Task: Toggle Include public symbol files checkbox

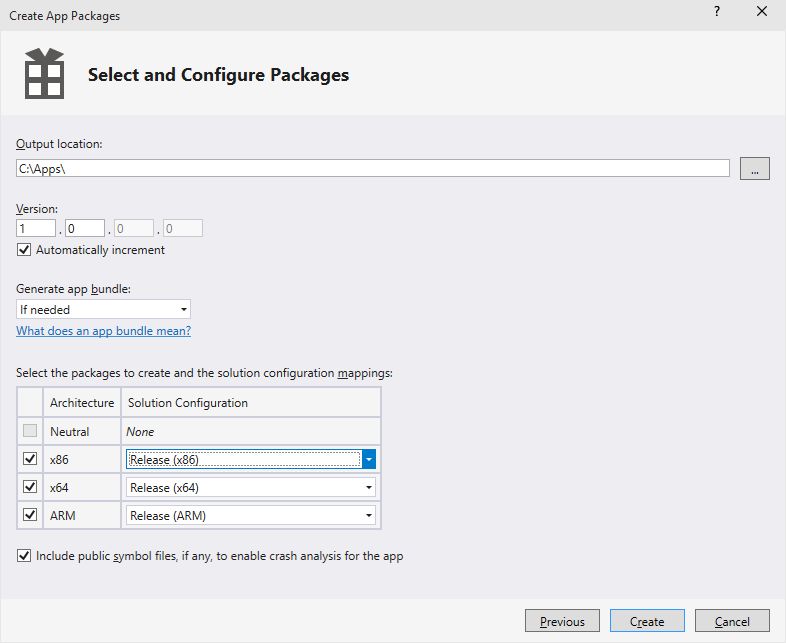Action: coord(25,556)
